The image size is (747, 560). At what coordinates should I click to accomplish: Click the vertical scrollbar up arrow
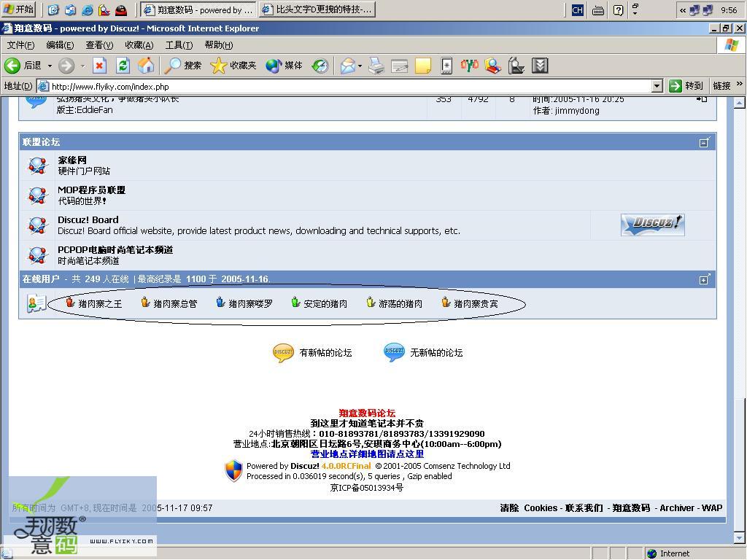740,103
